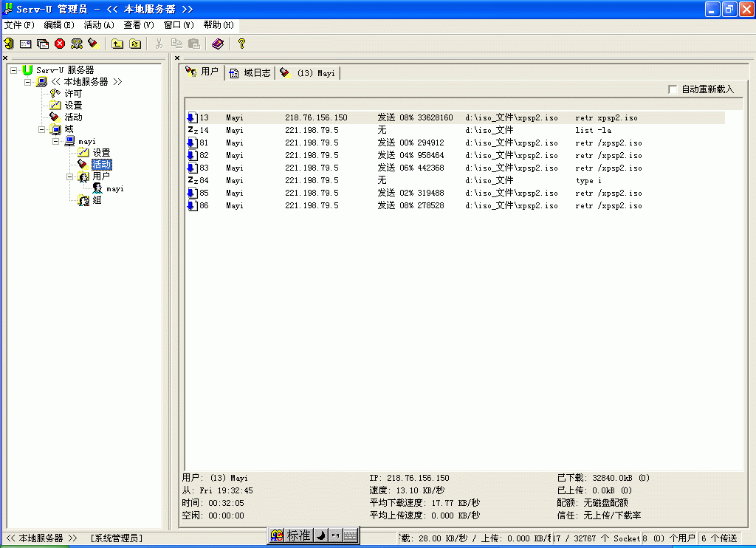
Task: Click the flashlight icon in the toolbar
Action: tap(94, 44)
